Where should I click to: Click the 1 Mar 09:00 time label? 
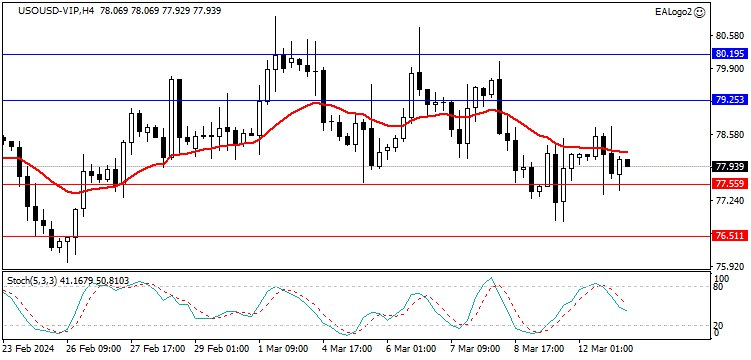(x=283, y=348)
